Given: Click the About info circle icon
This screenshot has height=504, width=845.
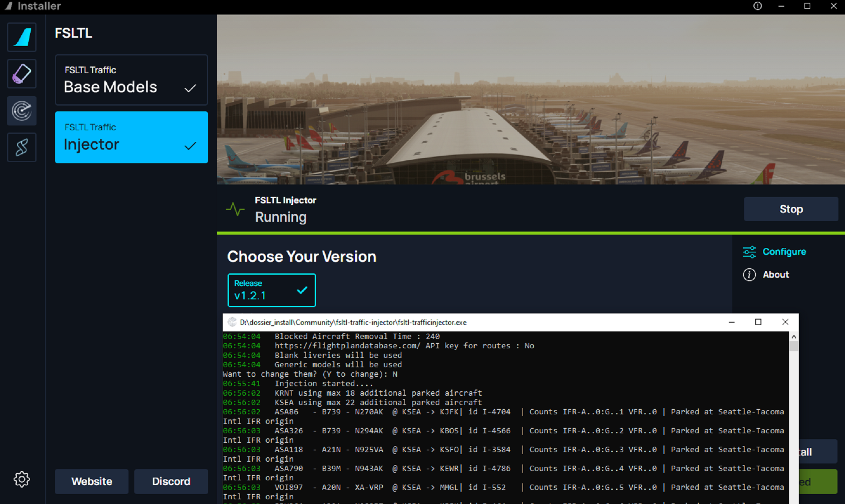Looking at the screenshot, I should [x=749, y=275].
